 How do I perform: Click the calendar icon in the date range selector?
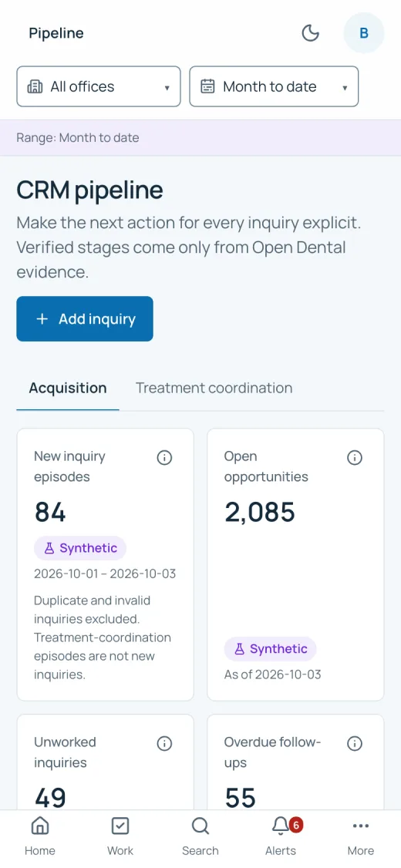tap(207, 86)
